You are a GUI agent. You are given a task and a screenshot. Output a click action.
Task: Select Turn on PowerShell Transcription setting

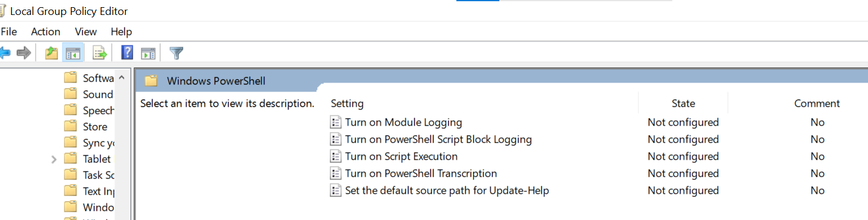click(421, 173)
